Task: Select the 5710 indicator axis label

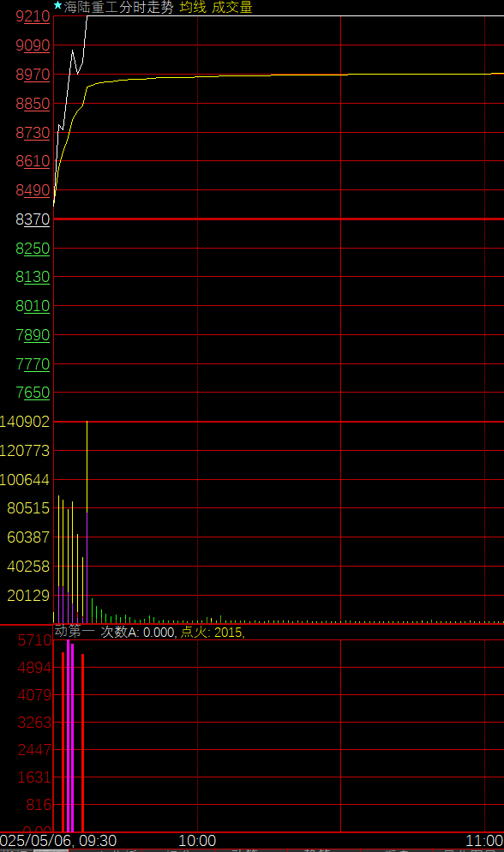Action: click(34, 640)
